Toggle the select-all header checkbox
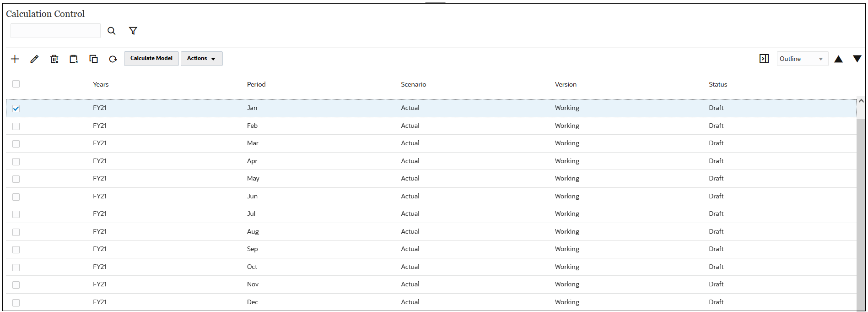Image resolution: width=868 pixels, height=312 pixels. coord(16,84)
